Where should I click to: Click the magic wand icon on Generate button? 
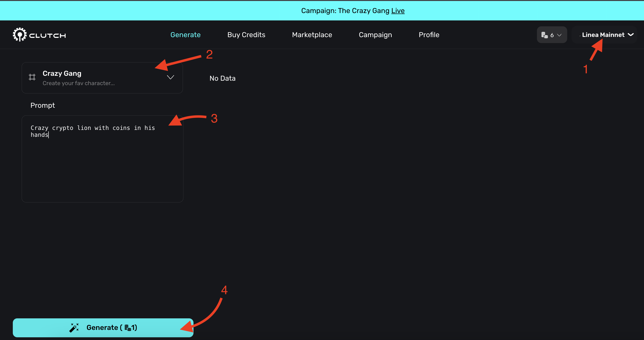click(x=74, y=327)
